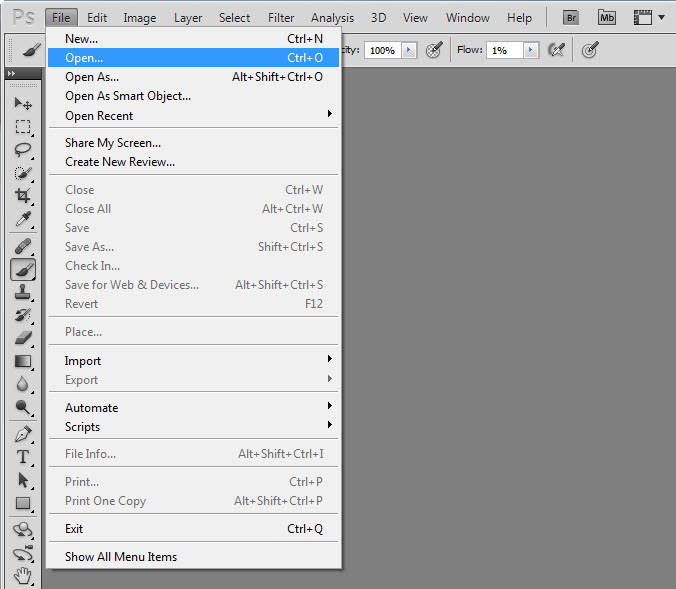
Task: Launch Mini Bridge with Mb icon
Action: coord(607,18)
